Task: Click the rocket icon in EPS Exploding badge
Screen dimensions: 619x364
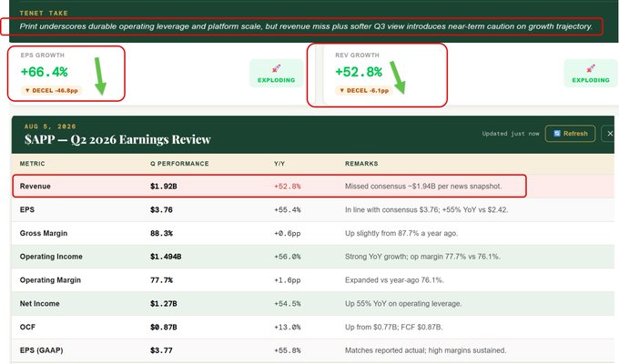Action: tap(277, 68)
